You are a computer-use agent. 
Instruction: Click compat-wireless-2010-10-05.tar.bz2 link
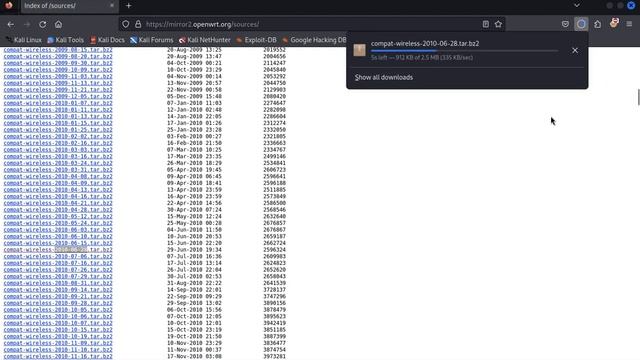tap(58, 310)
